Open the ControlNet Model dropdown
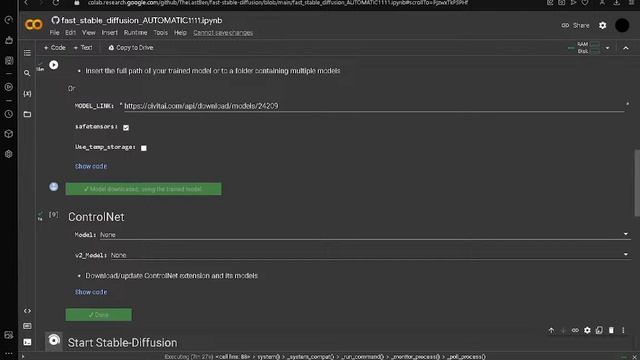640x360 pixels. point(364,235)
